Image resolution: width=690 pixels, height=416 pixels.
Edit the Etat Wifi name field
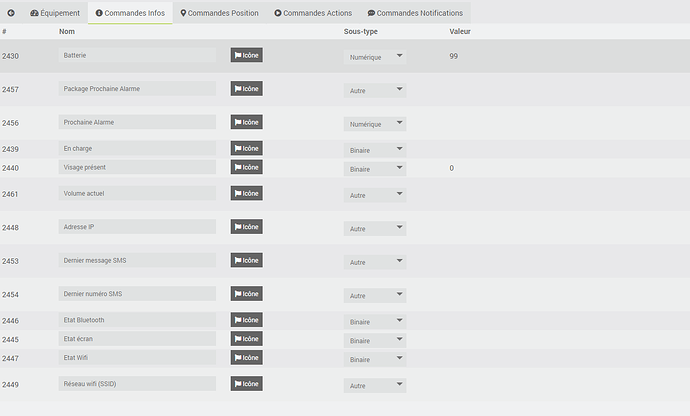click(x=137, y=357)
